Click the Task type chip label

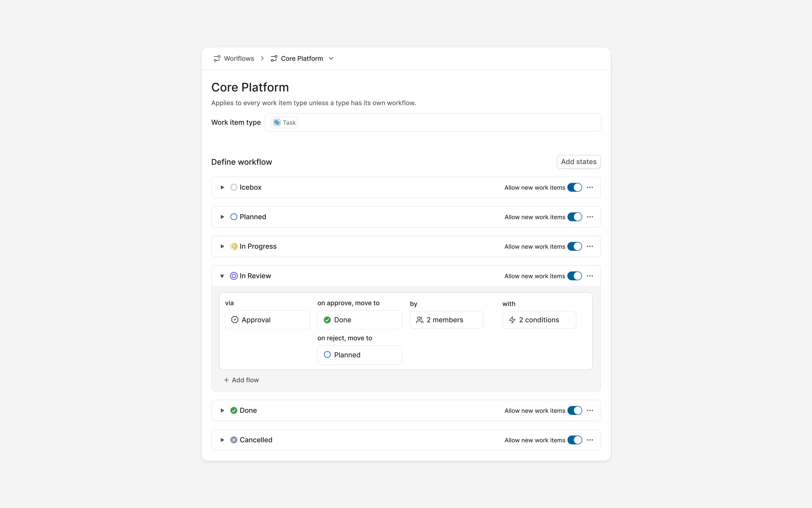click(x=289, y=123)
